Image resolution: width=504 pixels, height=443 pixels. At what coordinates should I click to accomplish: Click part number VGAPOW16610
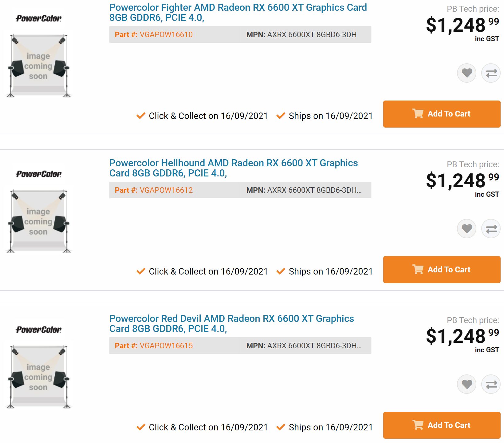166,35
